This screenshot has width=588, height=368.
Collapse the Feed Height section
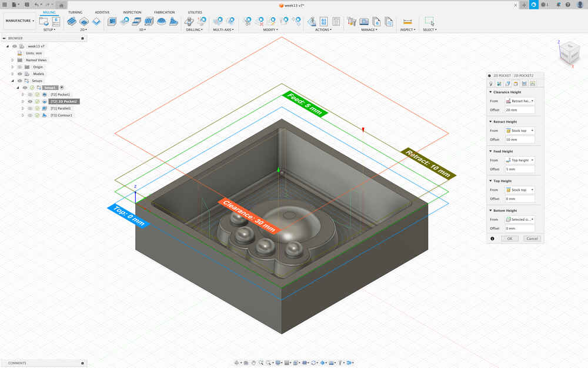coord(490,151)
